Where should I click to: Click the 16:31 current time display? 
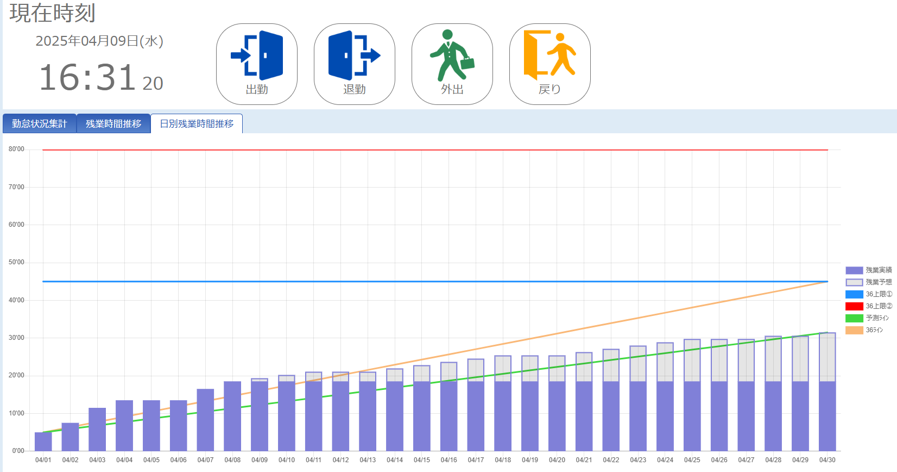tap(87, 78)
